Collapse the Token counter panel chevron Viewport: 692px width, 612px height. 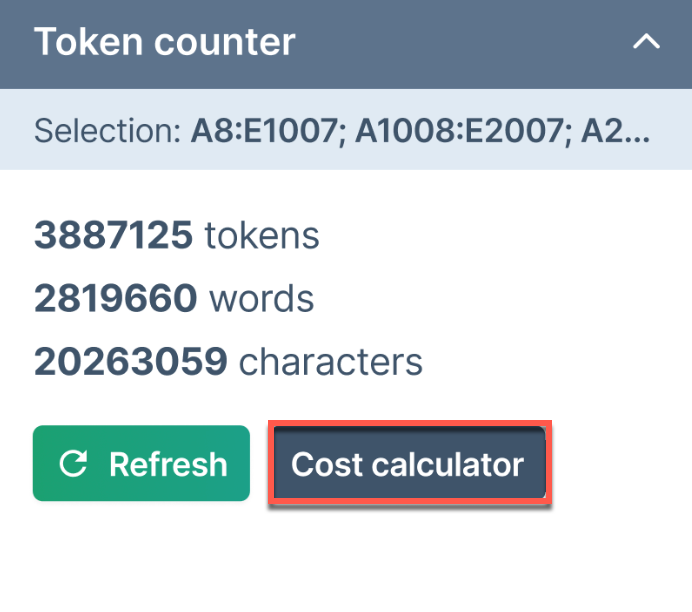[646, 41]
